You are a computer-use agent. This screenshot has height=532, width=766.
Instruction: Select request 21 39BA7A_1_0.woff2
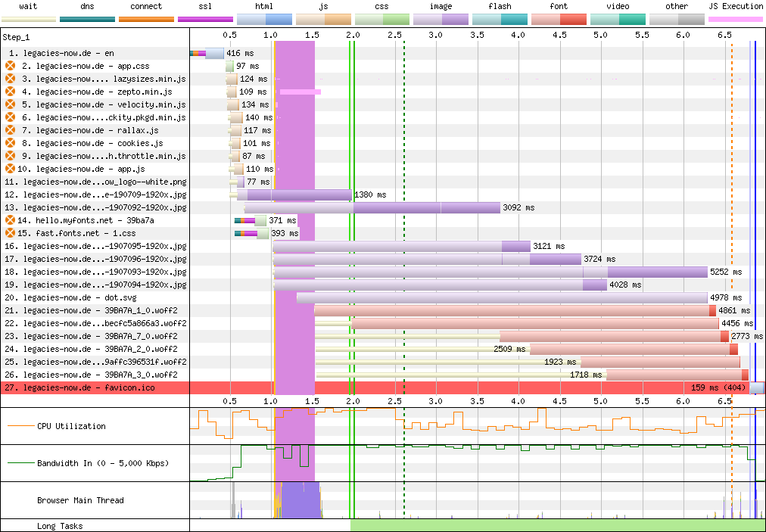point(92,310)
